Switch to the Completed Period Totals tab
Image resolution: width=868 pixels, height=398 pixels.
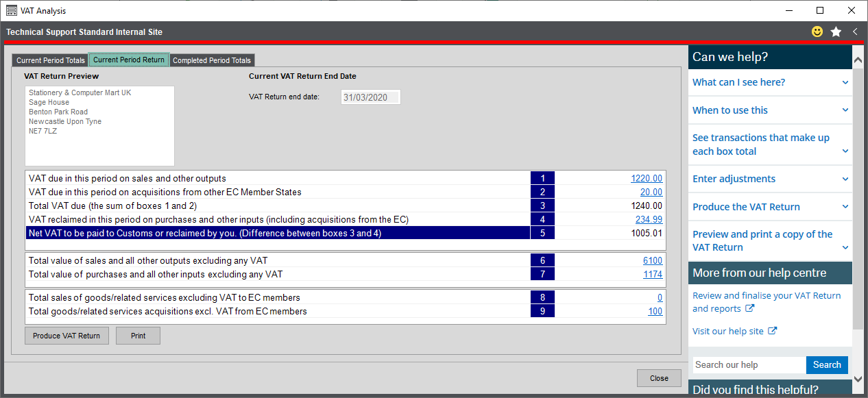click(212, 60)
